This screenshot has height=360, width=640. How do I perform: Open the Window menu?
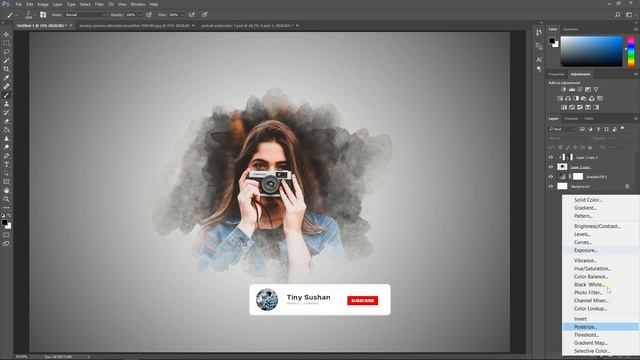[x=138, y=4]
